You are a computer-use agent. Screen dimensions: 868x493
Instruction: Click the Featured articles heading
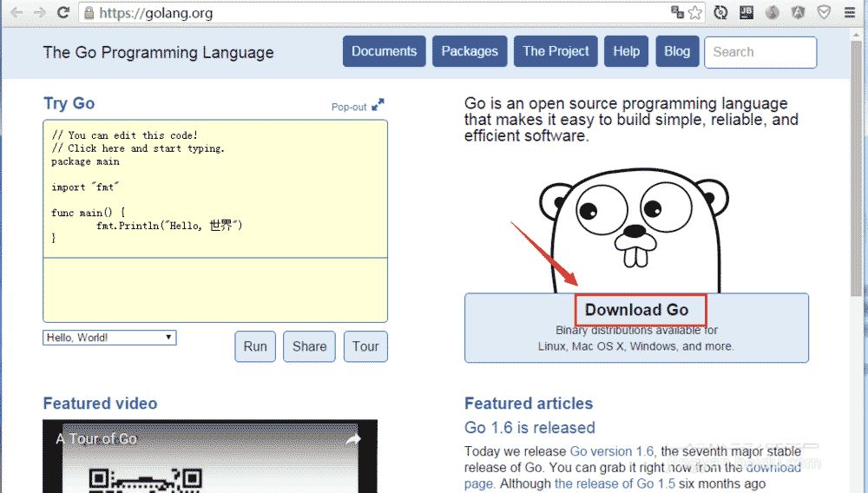(x=529, y=404)
